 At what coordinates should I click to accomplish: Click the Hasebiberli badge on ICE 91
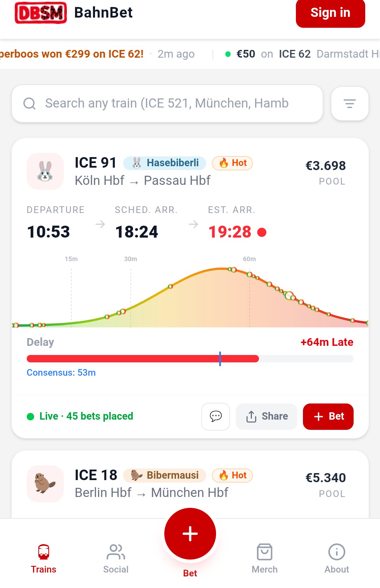click(165, 163)
